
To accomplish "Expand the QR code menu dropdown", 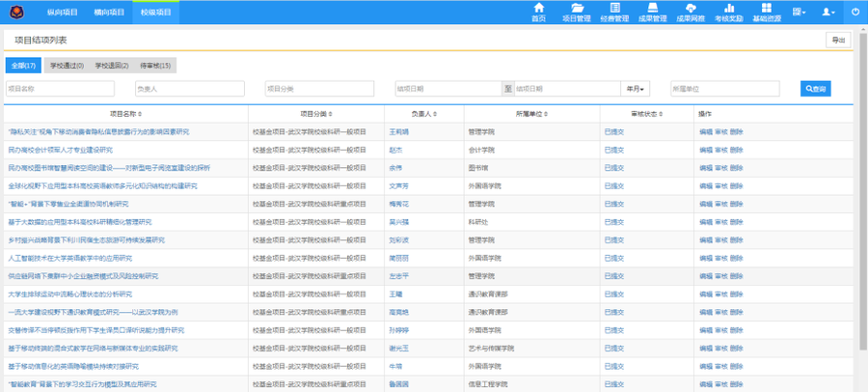I will [x=800, y=12].
